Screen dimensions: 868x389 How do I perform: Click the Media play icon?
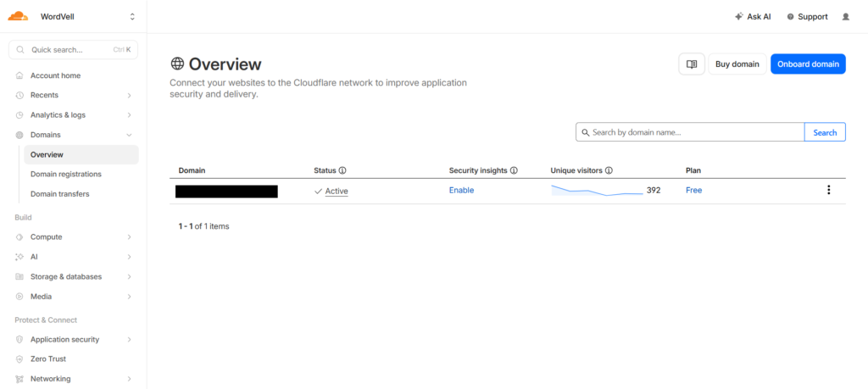[x=19, y=297]
